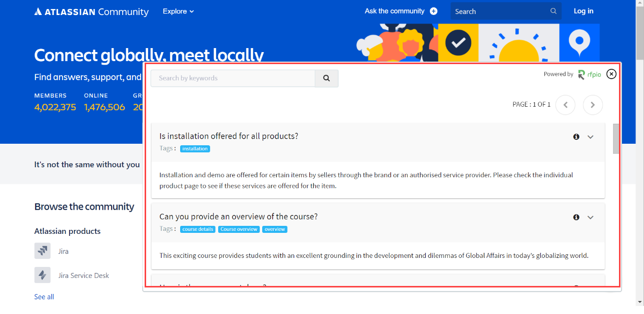Click the magnifier icon in the header search

click(553, 11)
